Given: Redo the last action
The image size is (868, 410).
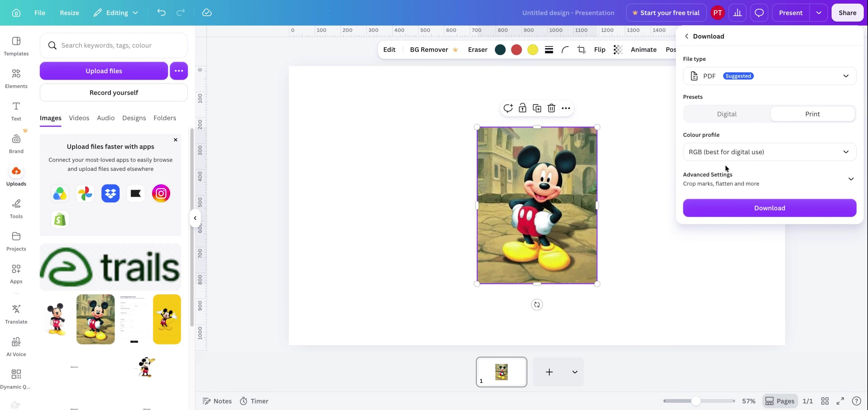Looking at the screenshot, I should point(181,13).
